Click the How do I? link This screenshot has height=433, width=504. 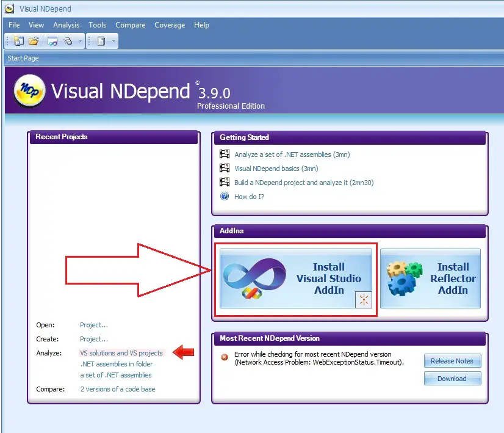tap(249, 197)
